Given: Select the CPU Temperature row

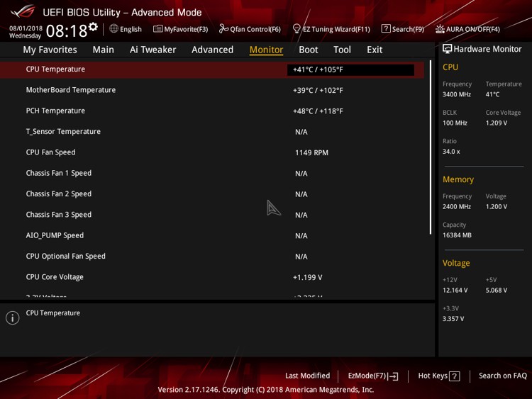Looking at the screenshot, I should point(212,69).
